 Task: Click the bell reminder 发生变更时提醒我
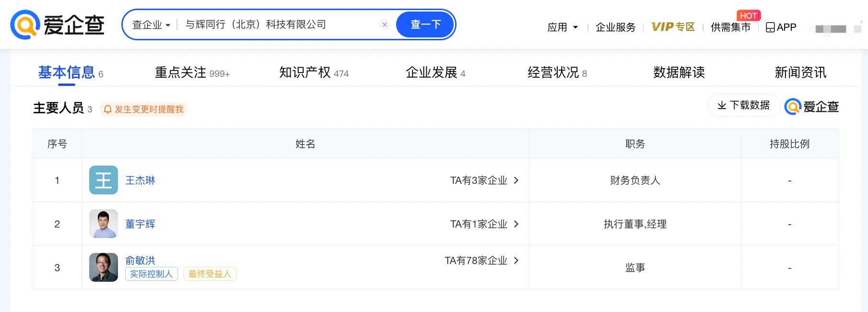pyautogui.click(x=143, y=109)
